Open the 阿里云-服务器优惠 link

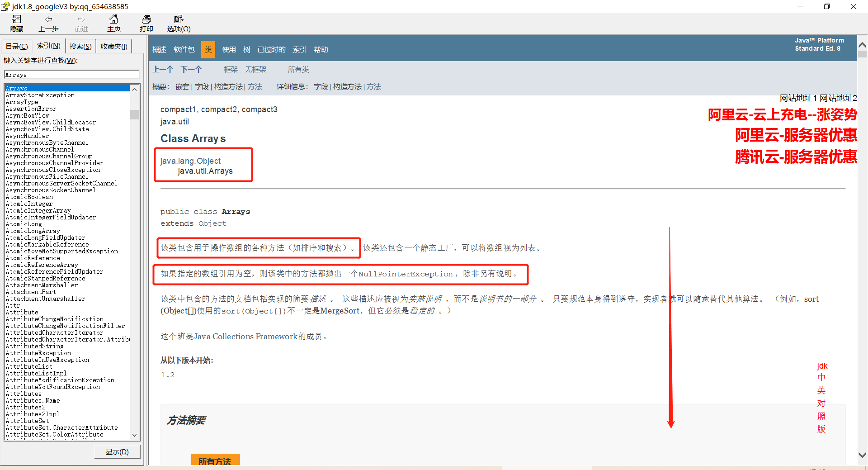coord(796,135)
